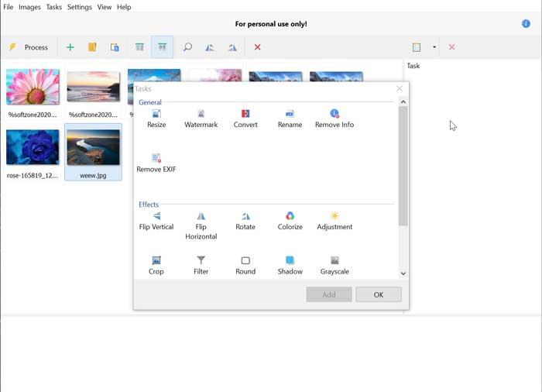This screenshot has width=542, height=392.
Task: Click the Tasks dialog vertical scrollbar thumb
Action: (x=403, y=166)
